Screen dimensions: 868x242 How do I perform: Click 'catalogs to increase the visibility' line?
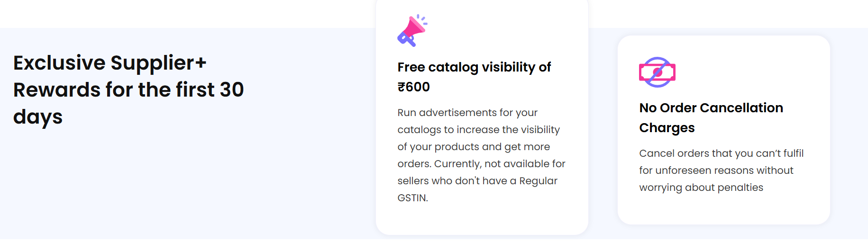(479, 130)
